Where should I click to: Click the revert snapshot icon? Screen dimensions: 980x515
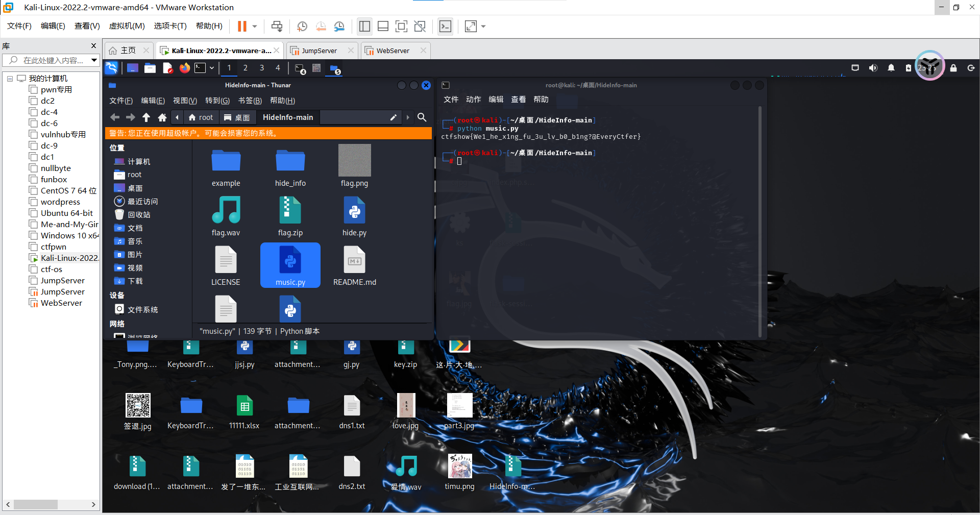[x=321, y=26]
